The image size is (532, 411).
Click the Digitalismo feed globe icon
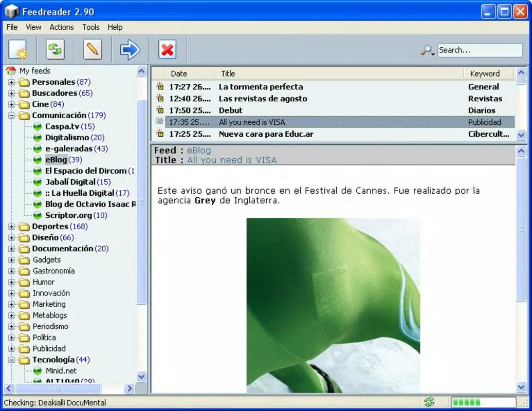38,138
